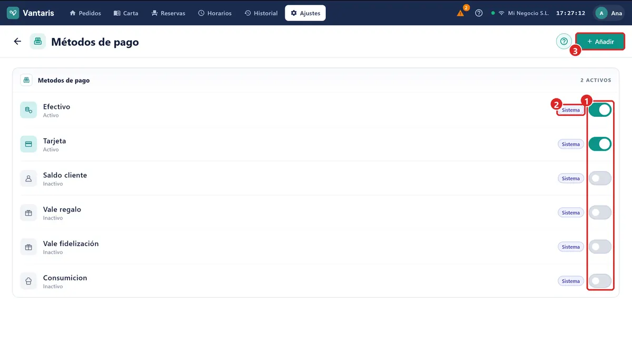The height and width of the screenshot is (364, 632).
Task: Click the Tarjeta method name
Action: coord(54,141)
